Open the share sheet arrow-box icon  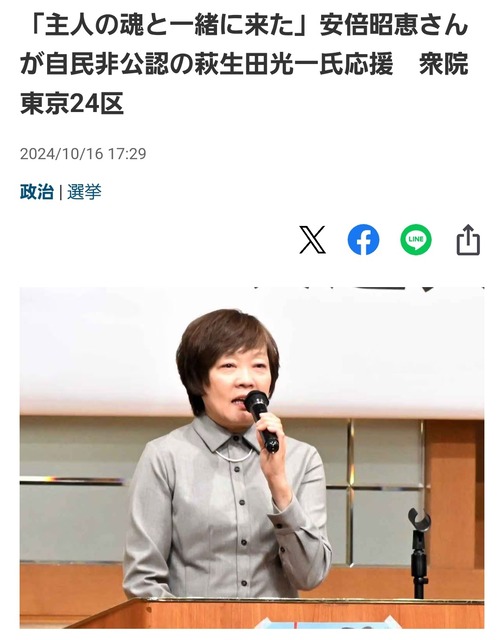[468, 240]
